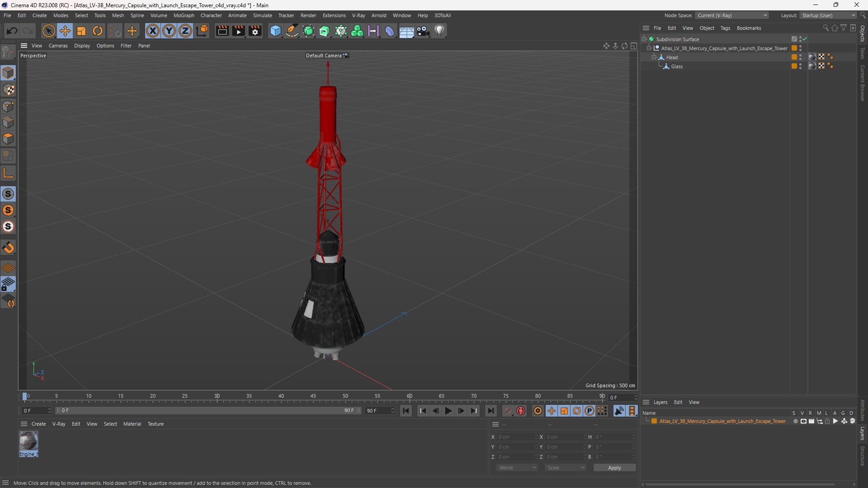The image size is (868, 488).
Task: Toggle layer visibility eye in Layers panel
Action: point(803,421)
